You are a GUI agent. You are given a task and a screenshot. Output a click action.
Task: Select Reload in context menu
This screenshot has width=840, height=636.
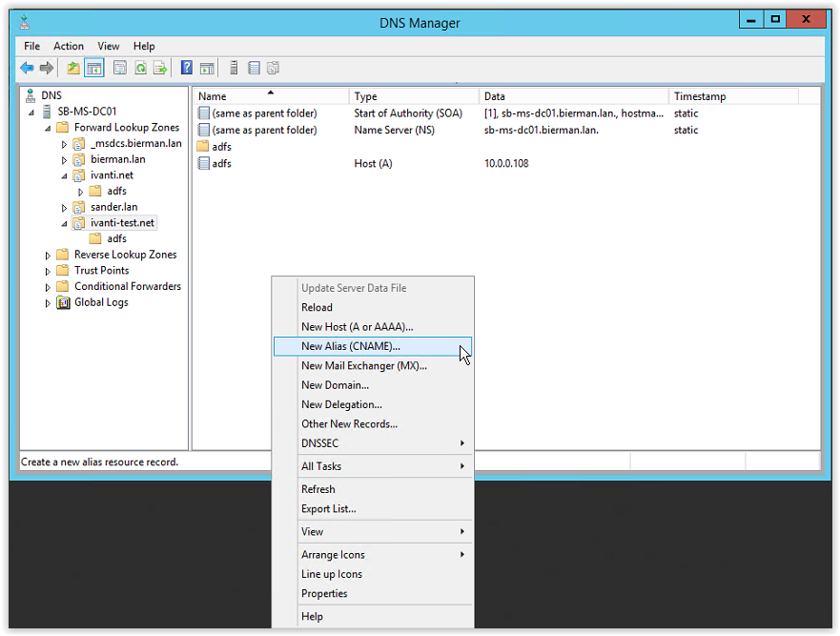pos(372,308)
